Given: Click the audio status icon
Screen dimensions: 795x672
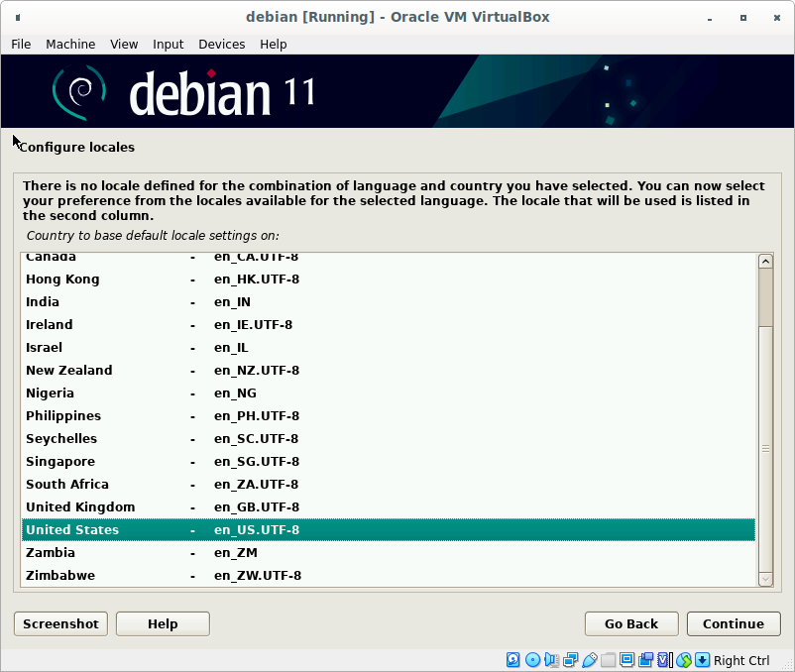Looking at the screenshot, I should pyautogui.click(x=551, y=660).
